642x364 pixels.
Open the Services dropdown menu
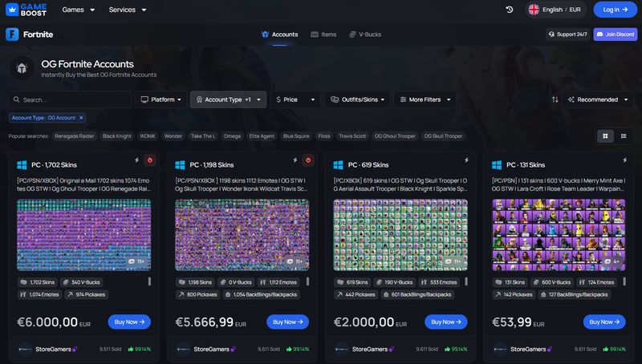(x=128, y=10)
